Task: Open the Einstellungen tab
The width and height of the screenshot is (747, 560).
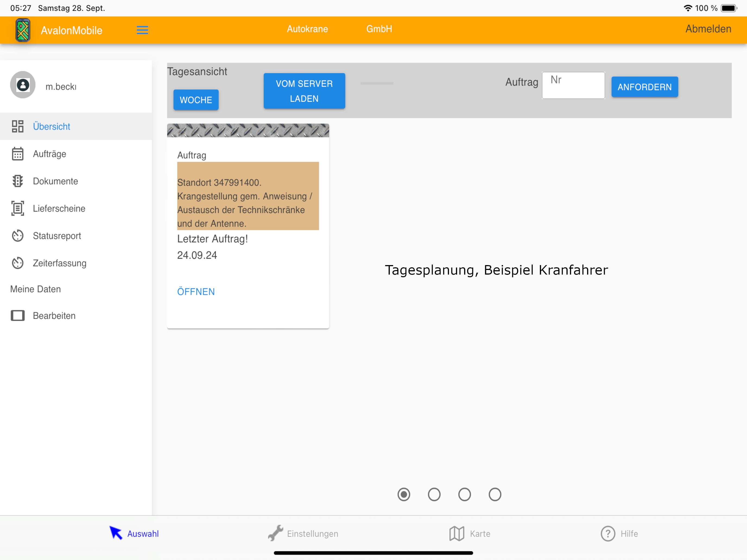Action: coord(303,534)
